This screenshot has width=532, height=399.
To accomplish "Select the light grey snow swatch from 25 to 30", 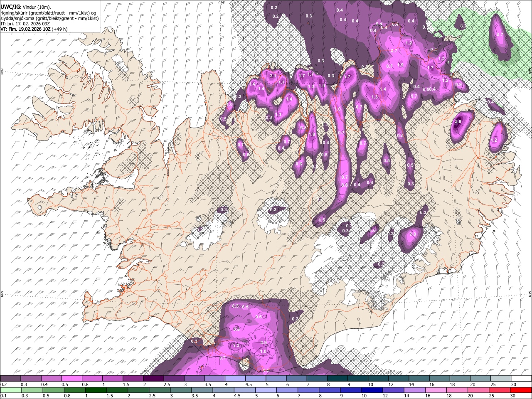I will 500,378.
